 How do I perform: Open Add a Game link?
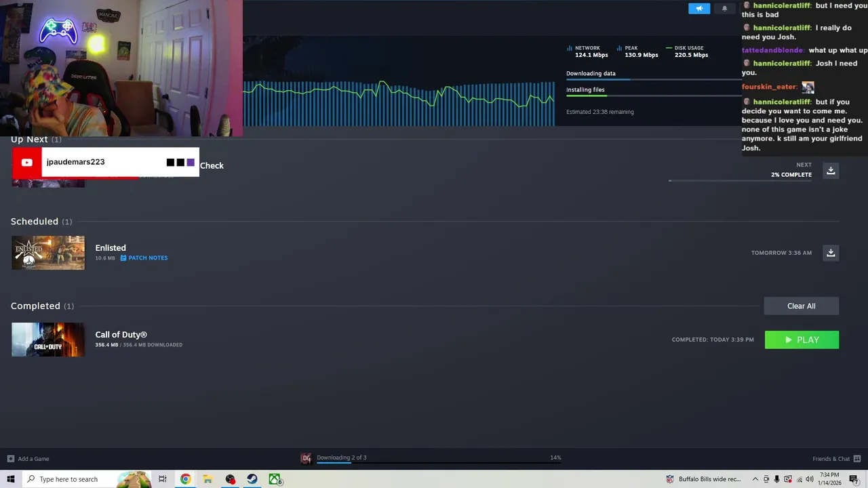pos(33,459)
